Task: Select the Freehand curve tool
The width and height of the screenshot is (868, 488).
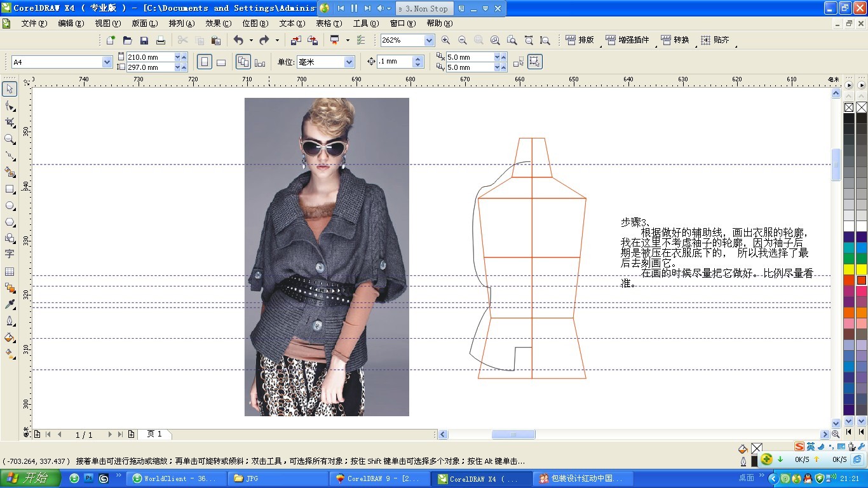Action: click(10, 155)
